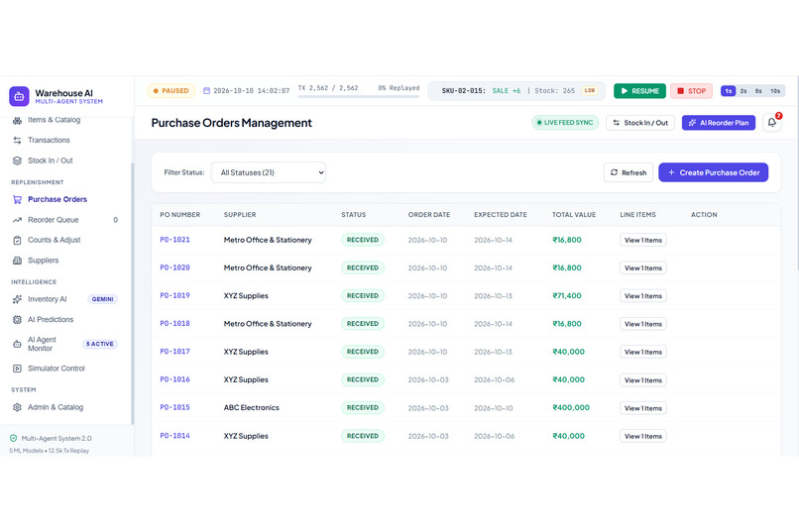Image resolution: width=799 pixels, height=532 pixels.
Task: Click the ABC Electronics supplier cell
Action: point(251,408)
